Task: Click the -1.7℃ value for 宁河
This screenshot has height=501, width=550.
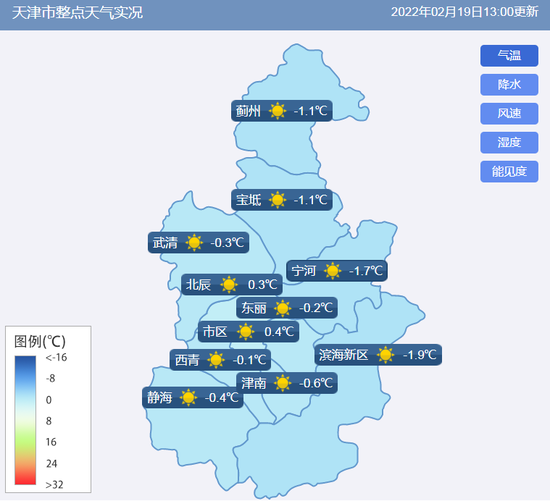Action: (365, 271)
